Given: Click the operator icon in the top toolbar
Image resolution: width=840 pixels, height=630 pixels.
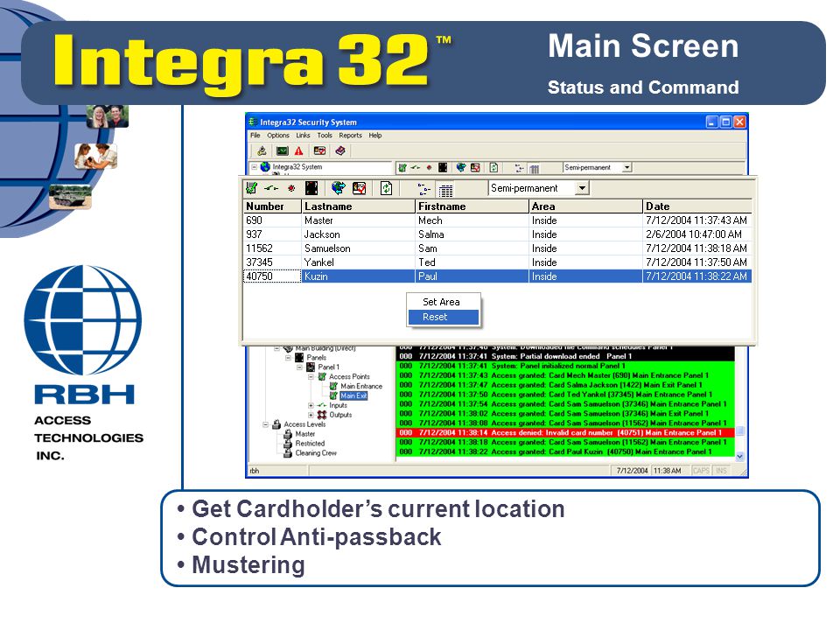Looking at the screenshot, I should pos(262,151).
